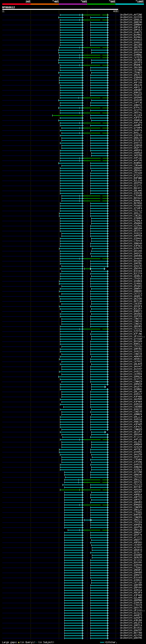Select the UniRef100_C6TIC3 label
Image resolution: width=146 pixels, height=644 pixels.
coord(131,294)
